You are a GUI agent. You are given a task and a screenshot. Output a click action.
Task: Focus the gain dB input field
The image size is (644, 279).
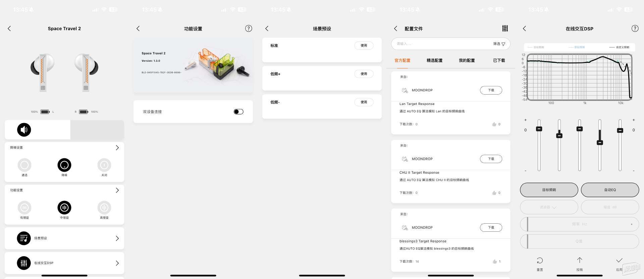(x=610, y=207)
